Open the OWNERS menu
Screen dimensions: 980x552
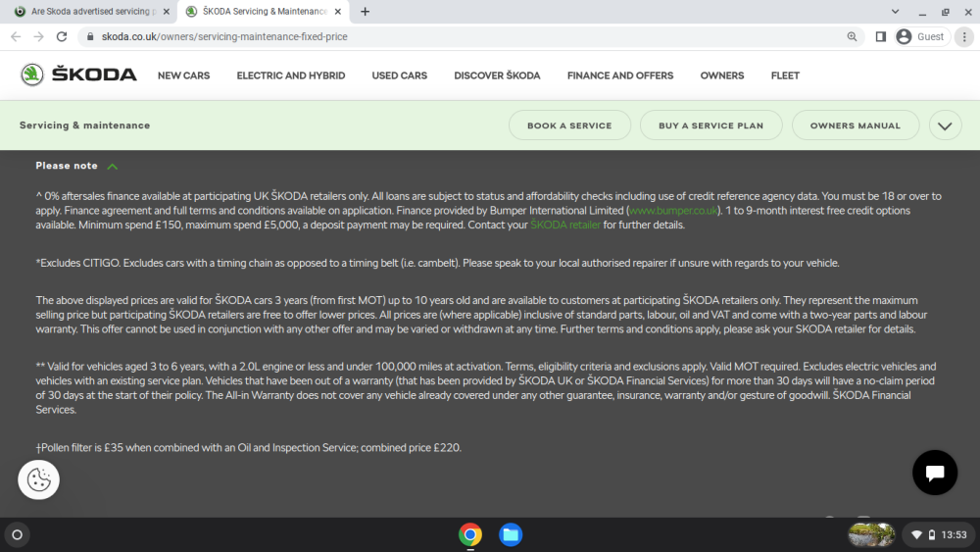pos(722,75)
